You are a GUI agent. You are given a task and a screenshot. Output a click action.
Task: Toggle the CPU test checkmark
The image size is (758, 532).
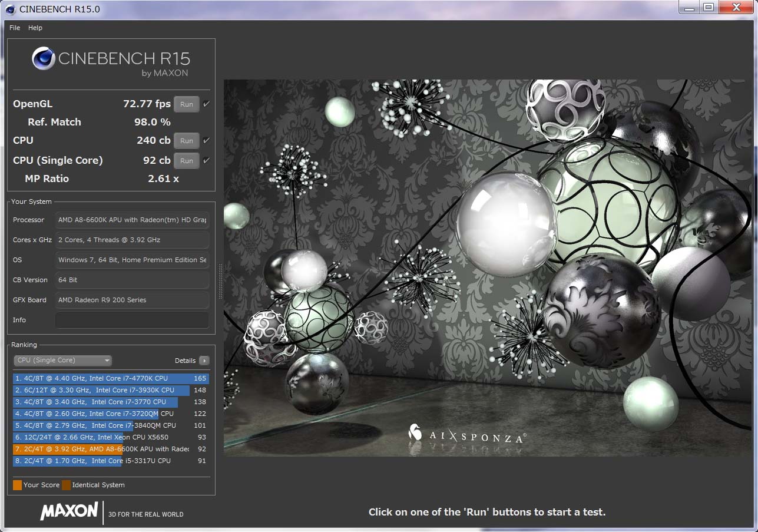point(206,141)
